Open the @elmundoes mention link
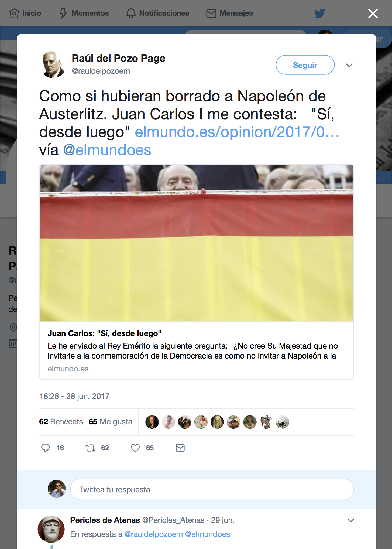The image size is (392, 549). [107, 150]
